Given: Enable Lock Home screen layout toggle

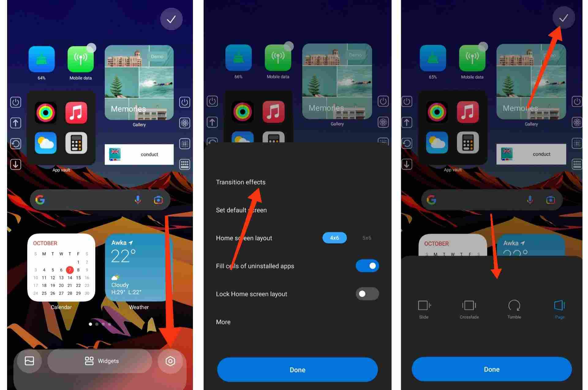Looking at the screenshot, I should [367, 293].
